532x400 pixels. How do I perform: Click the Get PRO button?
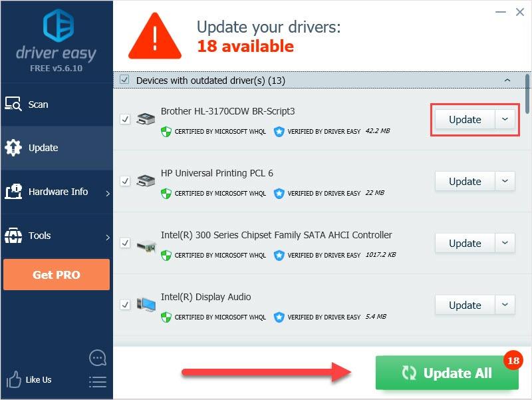pyautogui.click(x=57, y=274)
